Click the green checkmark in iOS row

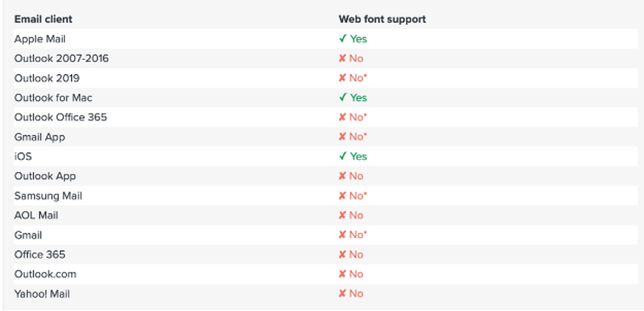(342, 156)
